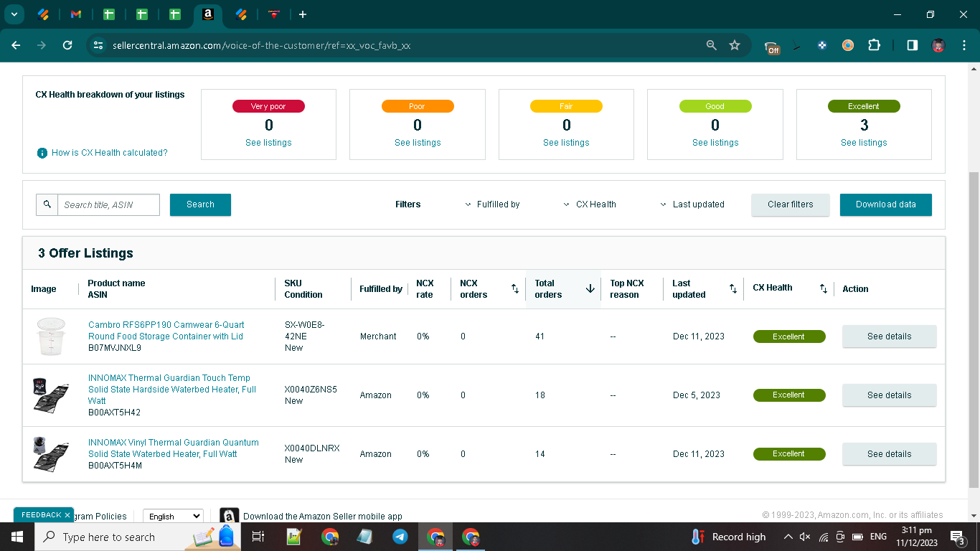Open the tab search dropdown arrow
This screenshot has height=551, width=980.
pos(14,14)
